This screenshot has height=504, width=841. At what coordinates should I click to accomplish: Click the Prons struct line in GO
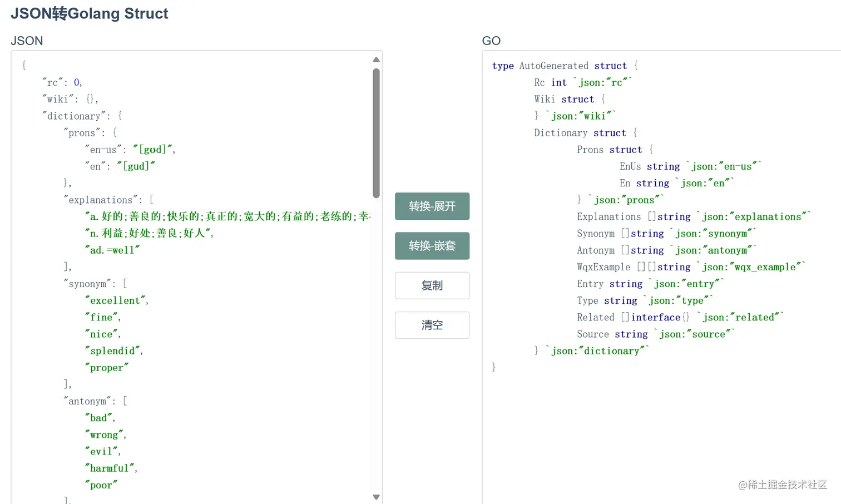pos(615,149)
